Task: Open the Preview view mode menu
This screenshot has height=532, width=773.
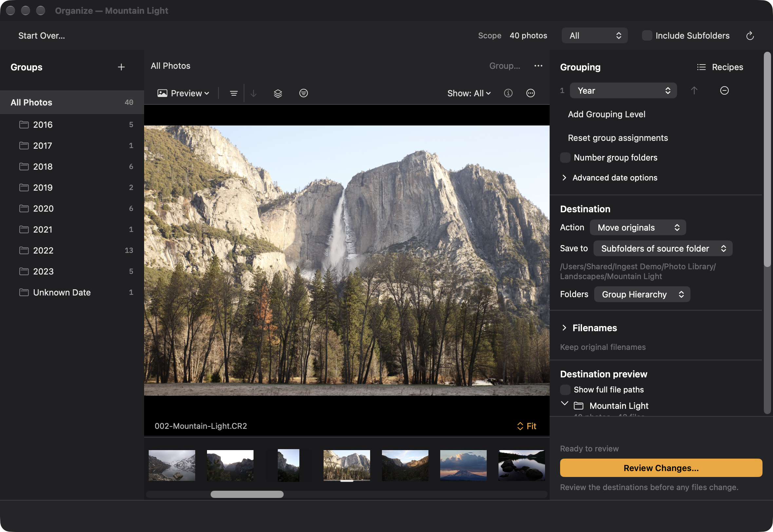Action: pyautogui.click(x=183, y=93)
